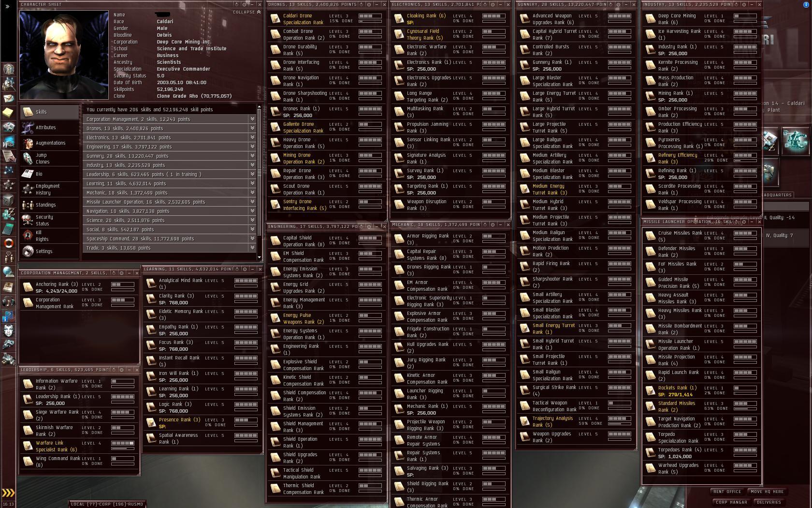Open the Calculator icon in the sidebar

pos(8,228)
